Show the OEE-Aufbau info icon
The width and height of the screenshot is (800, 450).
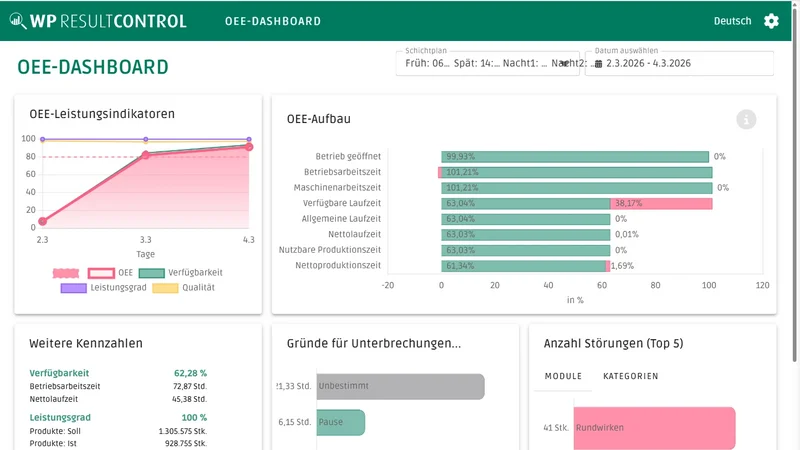[746, 119]
